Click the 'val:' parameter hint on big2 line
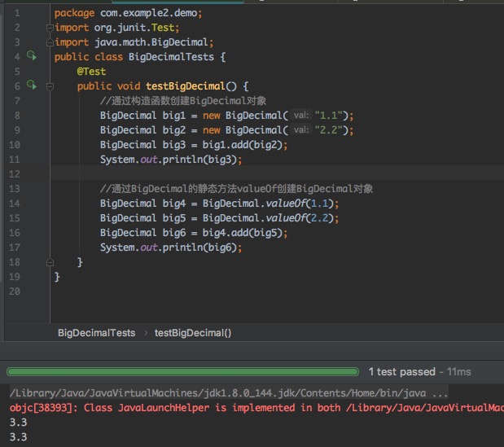The image size is (504, 447). [x=300, y=130]
